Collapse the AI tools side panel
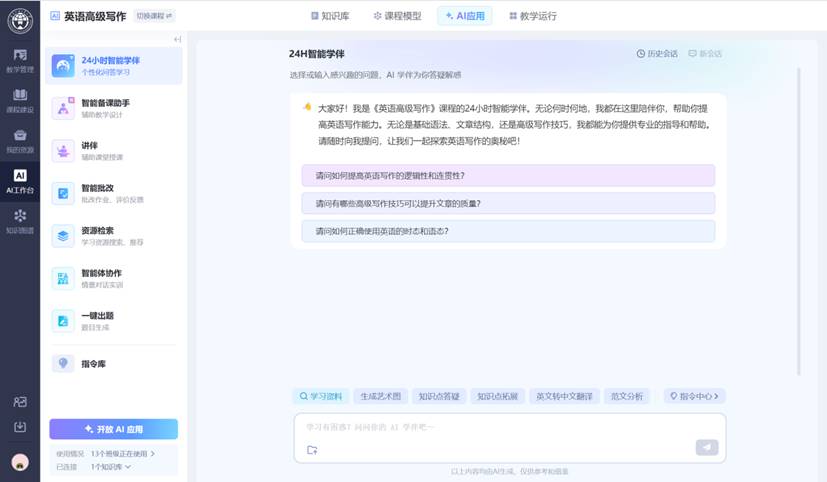The image size is (827, 482). 177,40
